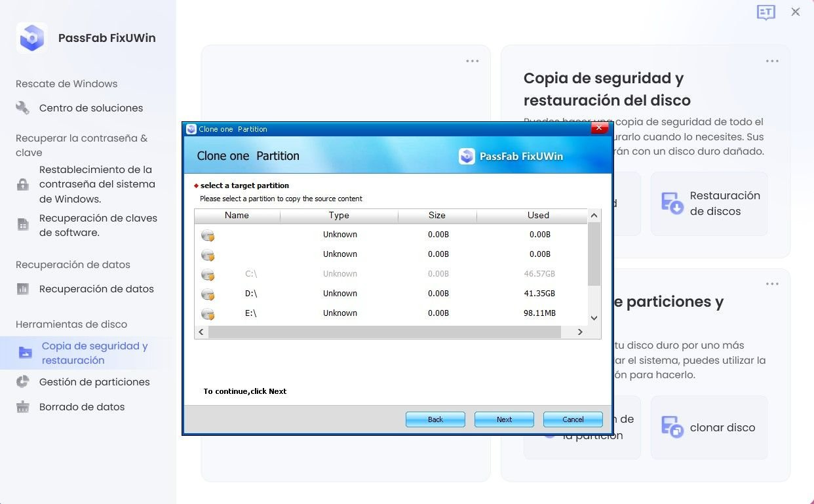Image resolution: width=814 pixels, height=504 pixels.
Task: Click the down arrow on the partition list scrollbar
Action: (x=593, y=317)
